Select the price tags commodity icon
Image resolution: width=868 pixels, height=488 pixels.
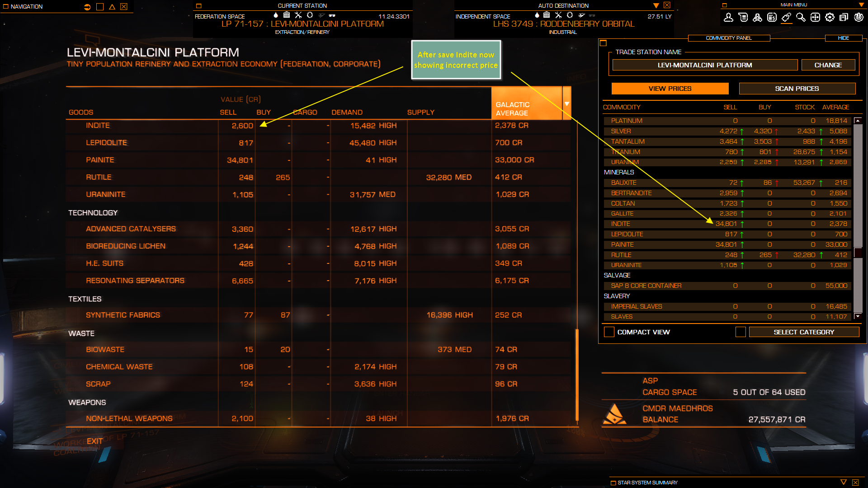[786, 17]
